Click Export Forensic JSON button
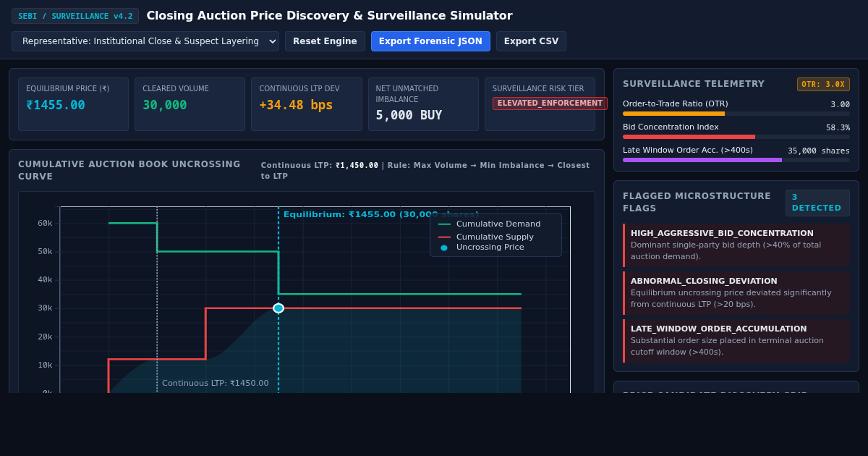This screenshot has height=456, width=868. pyautogui.click(x=430, y=41)
